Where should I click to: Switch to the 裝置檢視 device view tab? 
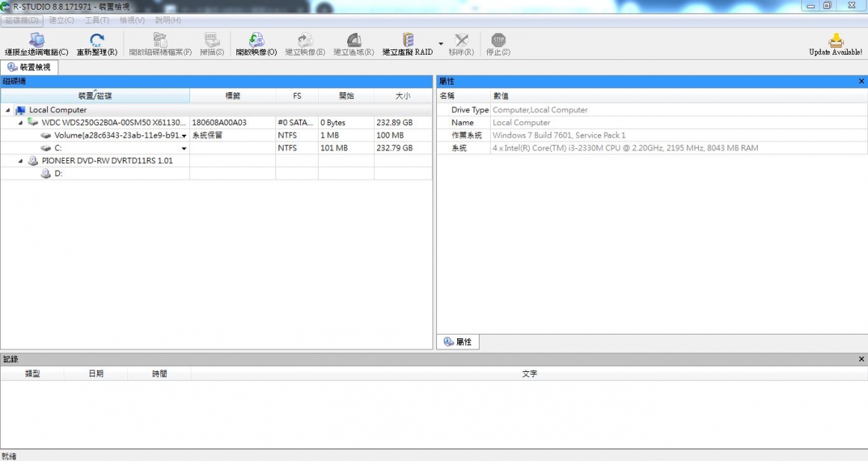[x=28, y=67]
